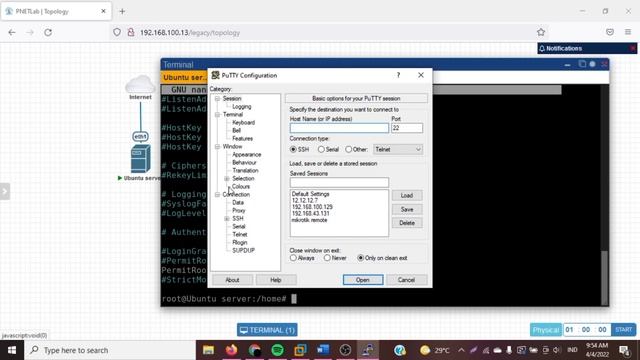Select Telnet in category tree
The height and width of the screenshot is (360, 640).
[240, 234]
